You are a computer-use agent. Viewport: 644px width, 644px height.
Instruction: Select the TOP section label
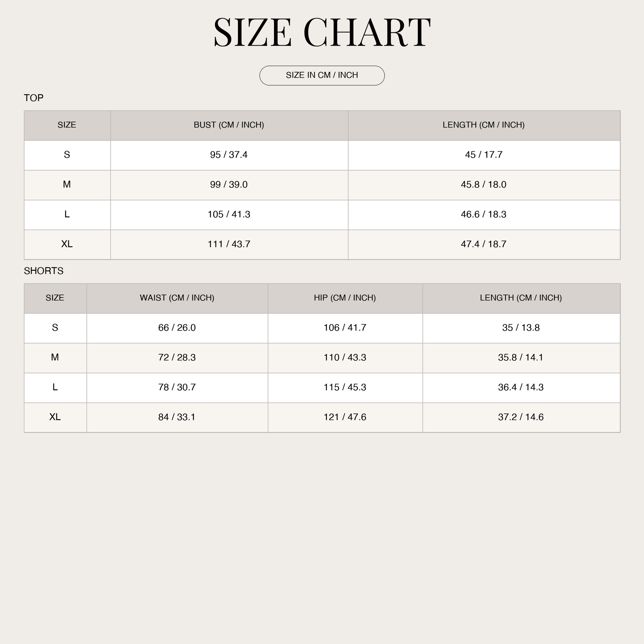tap(34, 98)
